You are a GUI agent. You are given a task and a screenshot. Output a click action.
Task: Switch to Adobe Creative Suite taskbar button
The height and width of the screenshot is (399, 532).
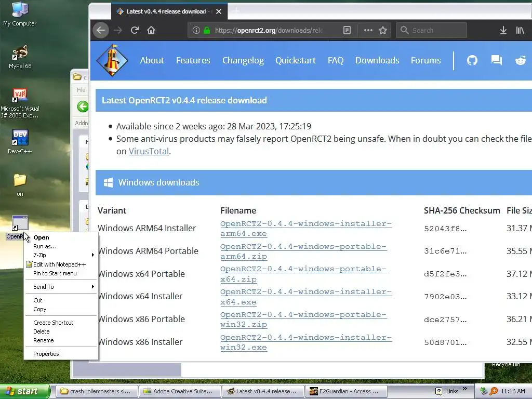(x=180, y=391)
